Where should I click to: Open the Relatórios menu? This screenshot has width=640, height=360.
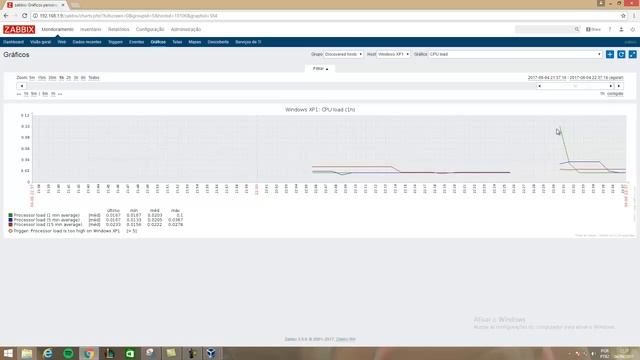(x=118, y=29)
